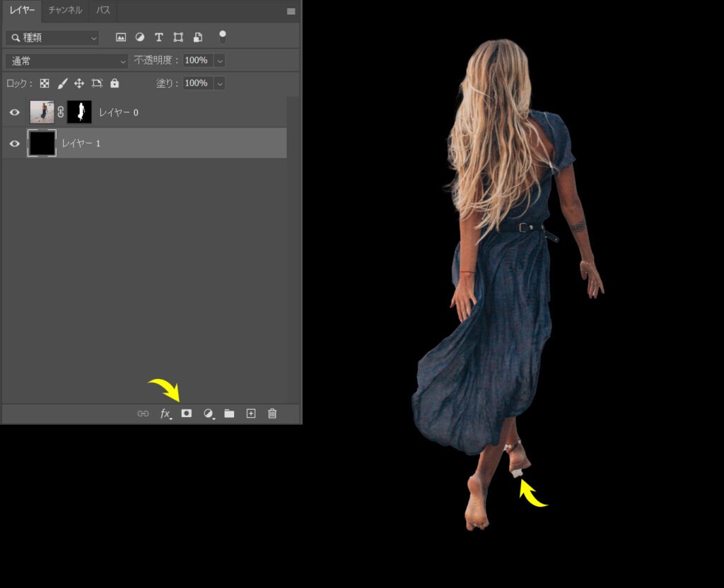The height and width of the screenshot is (588, 724).
Task: Open the layer style fx menu
Action: 165,413
